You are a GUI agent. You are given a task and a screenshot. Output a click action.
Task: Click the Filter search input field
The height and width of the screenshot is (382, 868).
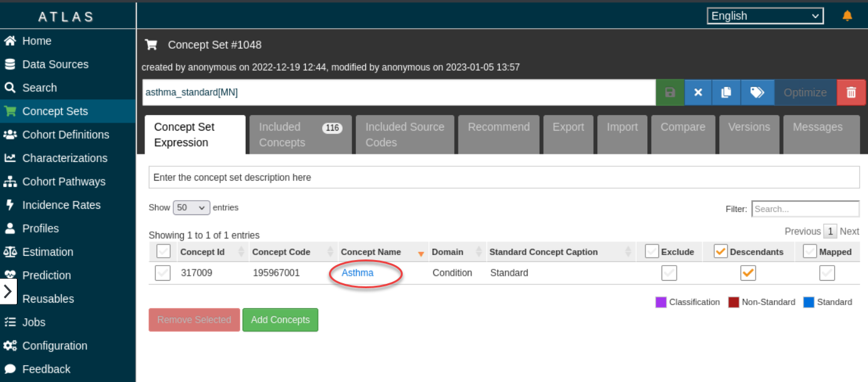(805, 209)
